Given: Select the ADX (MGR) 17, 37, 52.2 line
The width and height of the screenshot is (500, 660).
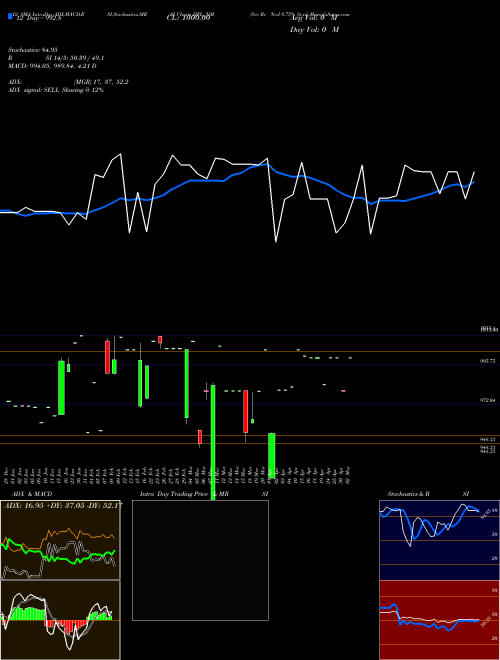Looking at the screenshot, I should pos(68,82).
